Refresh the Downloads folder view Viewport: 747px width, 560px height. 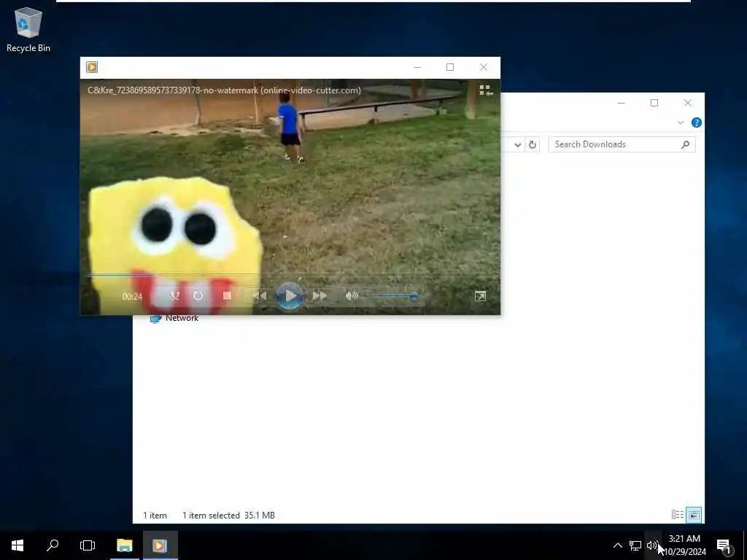click(533, 144)
